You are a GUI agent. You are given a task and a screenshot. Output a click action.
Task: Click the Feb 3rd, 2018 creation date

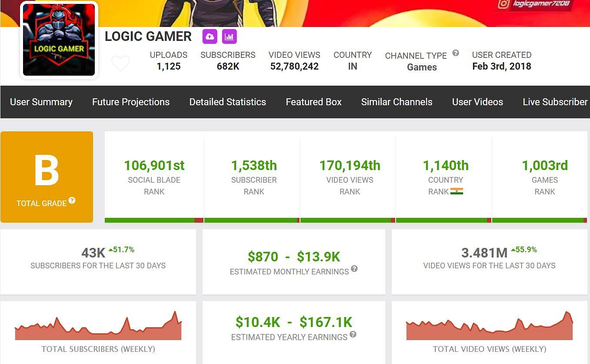[502, 67]
